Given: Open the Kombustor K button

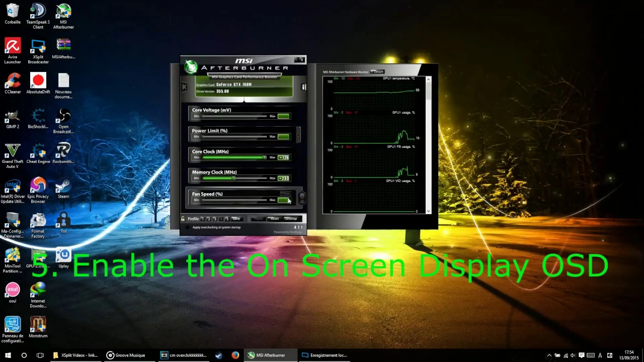Looking at the screenshot, I should tap(184, 87).
